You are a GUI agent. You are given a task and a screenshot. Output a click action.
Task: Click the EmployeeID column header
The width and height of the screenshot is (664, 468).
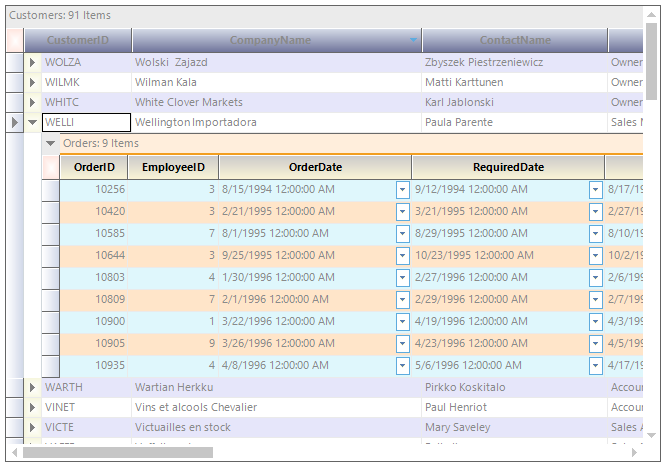click(x=173, y=167)
